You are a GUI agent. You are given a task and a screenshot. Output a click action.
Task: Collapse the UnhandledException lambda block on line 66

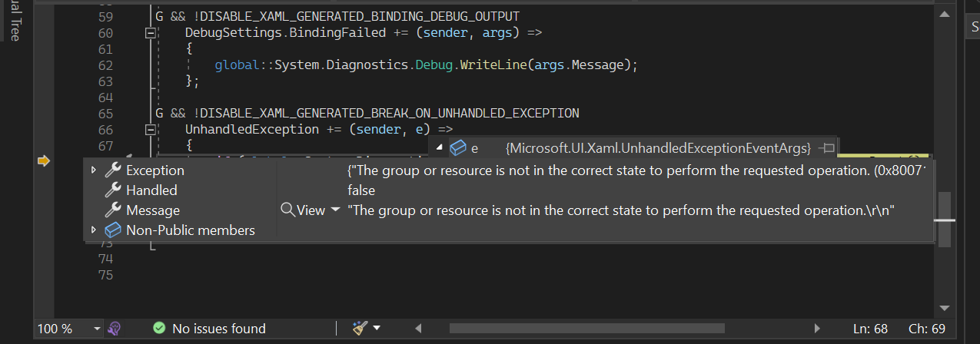(150, 130)
